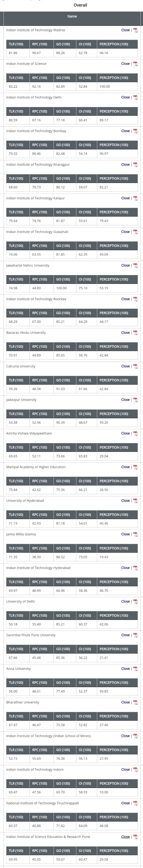This screenshot has width=143, height=868.
Task: Open PDF icon for Indian Institute of Technology Madras
Action: pos(135,30)
